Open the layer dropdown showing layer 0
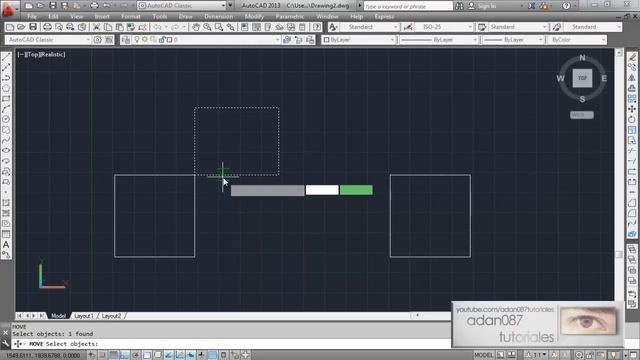The image size is (640, 360). (x=207, y=40)
